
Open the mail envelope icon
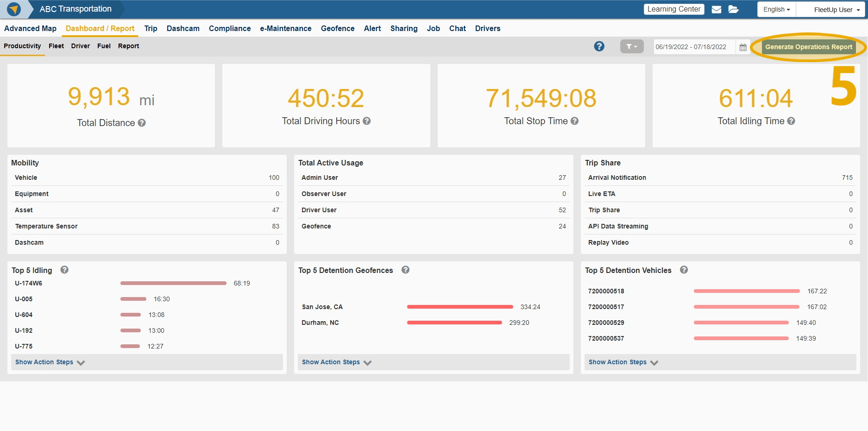[x=717, y=9]
